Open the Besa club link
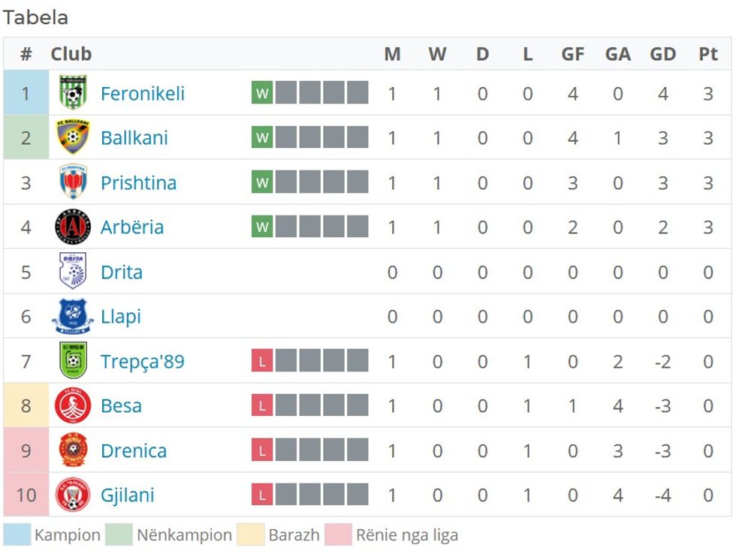The image size is (736, 560). 122,405
